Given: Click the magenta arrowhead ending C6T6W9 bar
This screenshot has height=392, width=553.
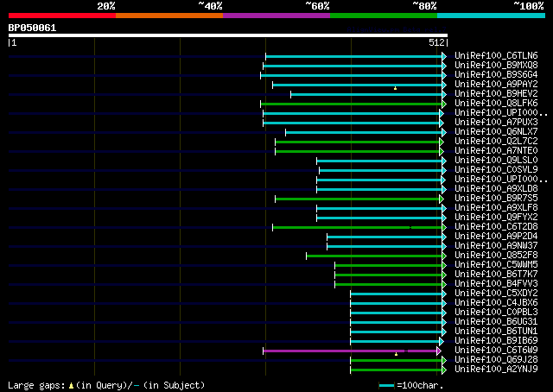Looking at the screenshot, I should point(439,351).
